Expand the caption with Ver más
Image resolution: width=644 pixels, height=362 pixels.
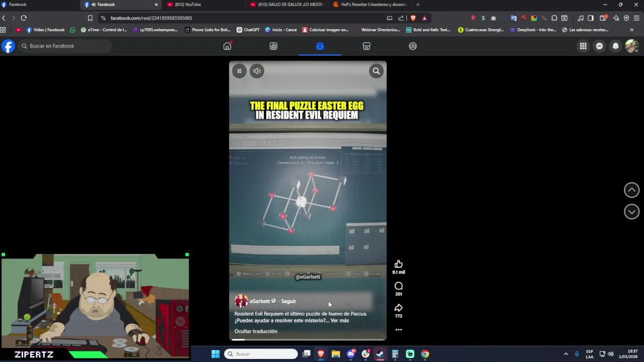[x=340, y=321]
